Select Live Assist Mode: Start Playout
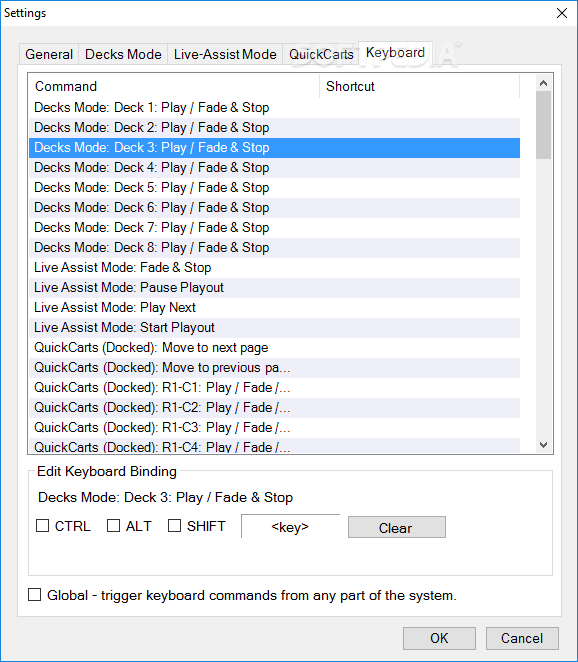This screenshot has width=578, height=662. 274,328
